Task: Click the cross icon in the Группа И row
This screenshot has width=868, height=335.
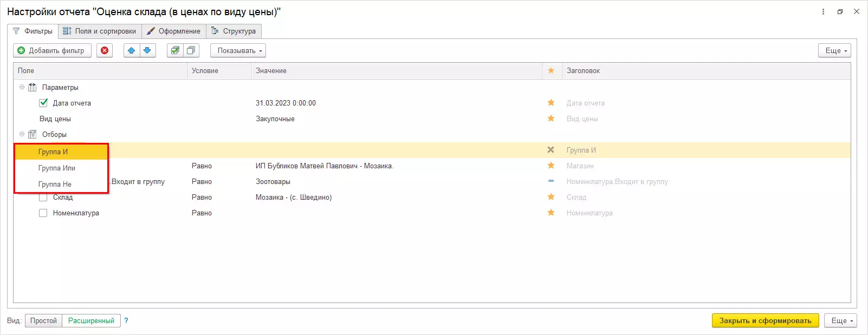Action: point(551,150)
